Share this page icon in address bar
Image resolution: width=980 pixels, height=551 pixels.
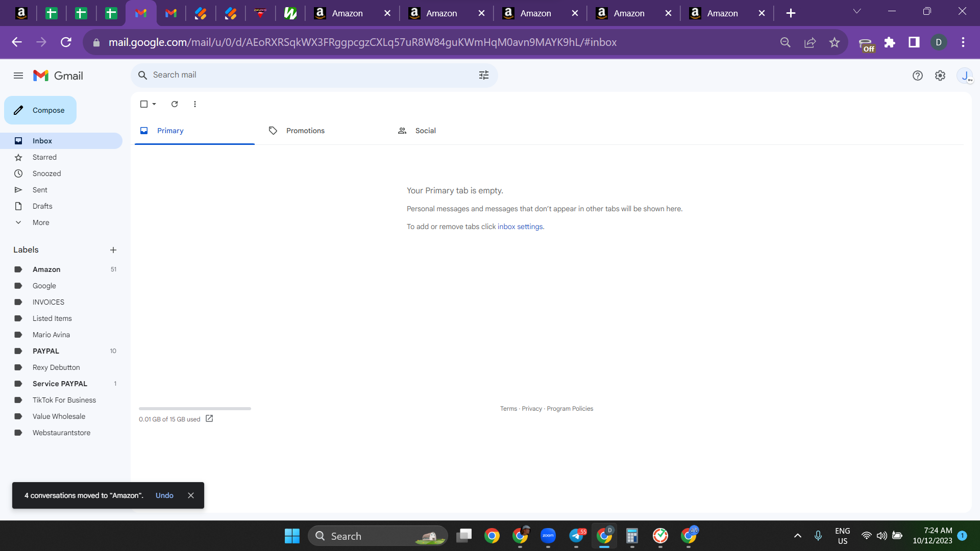810,42
